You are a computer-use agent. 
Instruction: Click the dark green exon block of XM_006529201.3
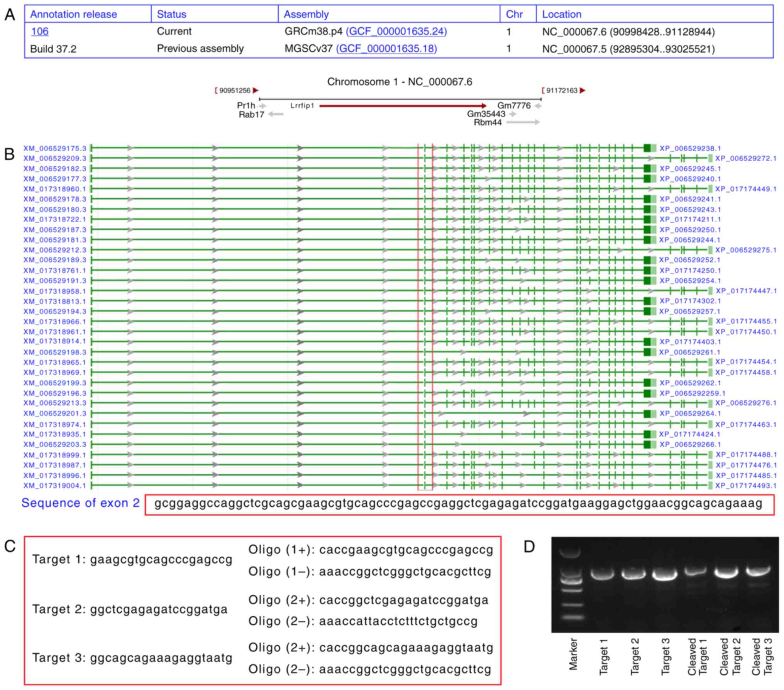point(647,414)
